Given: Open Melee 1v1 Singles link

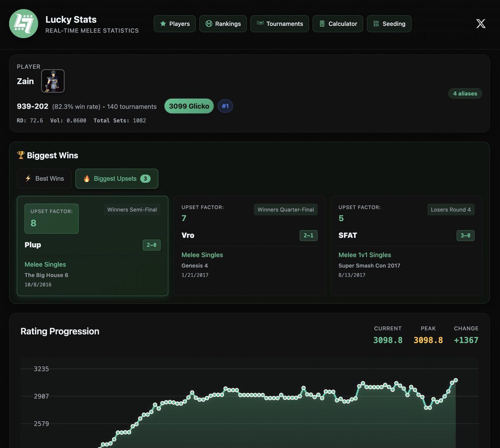Looking at the screenshot, I should click(x=365, y=255).
